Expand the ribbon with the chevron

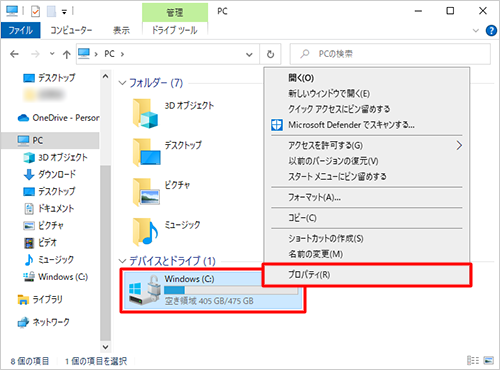click(x=476, y=31)
